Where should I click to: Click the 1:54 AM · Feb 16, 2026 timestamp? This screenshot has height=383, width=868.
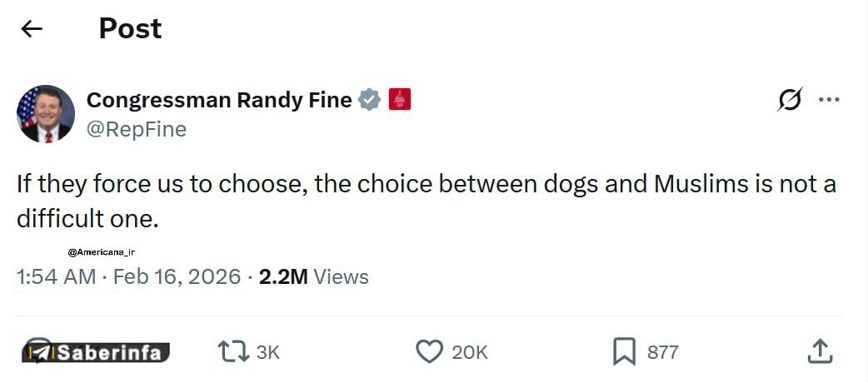click(128, 276)
